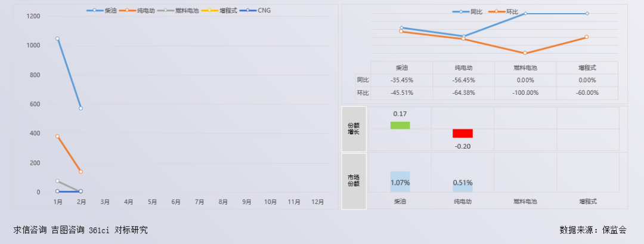The height and width of the screenshot is (244, 644).
Task: Click the 6月 label on the month axis
Action: [175, 202]
